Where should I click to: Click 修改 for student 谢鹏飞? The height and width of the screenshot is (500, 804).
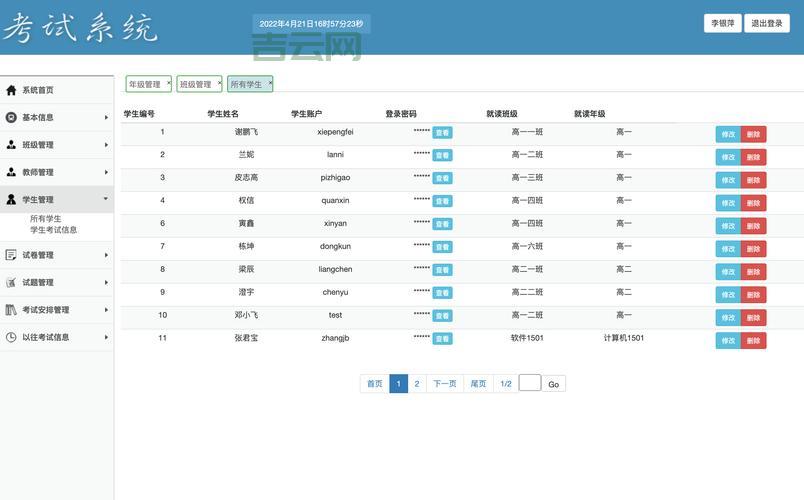728,134
